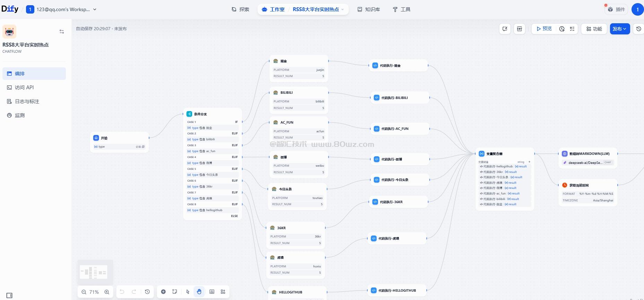Screen dimensions: 644x300
Task: Select the 代码执行-AC_FUN code node
Action: coord(400,129)
